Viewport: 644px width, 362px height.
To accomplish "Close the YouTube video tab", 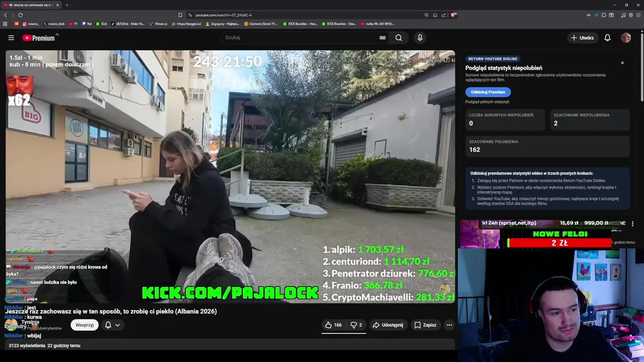I will point(57,5).
